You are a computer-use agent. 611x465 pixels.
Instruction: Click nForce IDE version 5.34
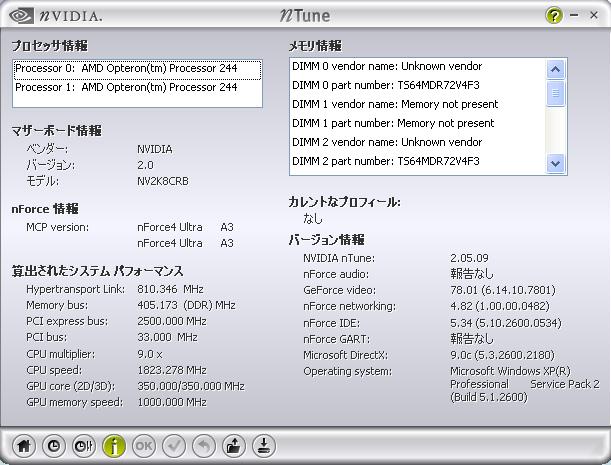pyautogui.click(x=506, y=323)
